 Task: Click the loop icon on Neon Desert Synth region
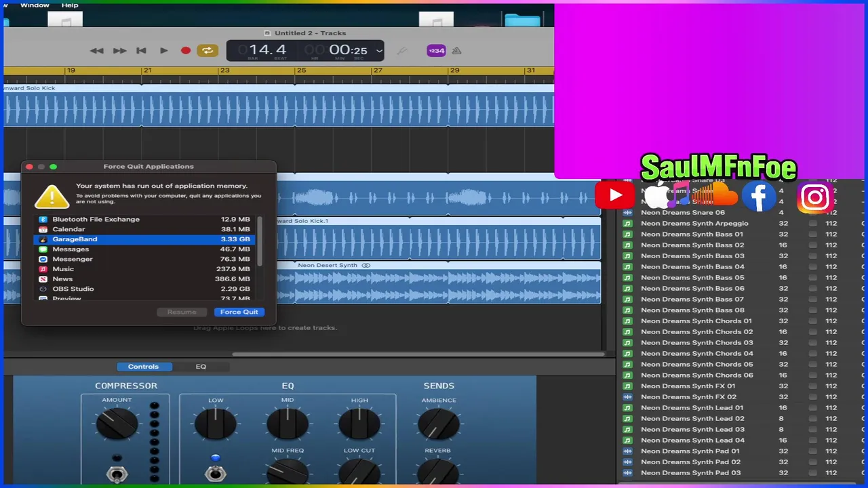pyautogui.click(x=366, y=266)
